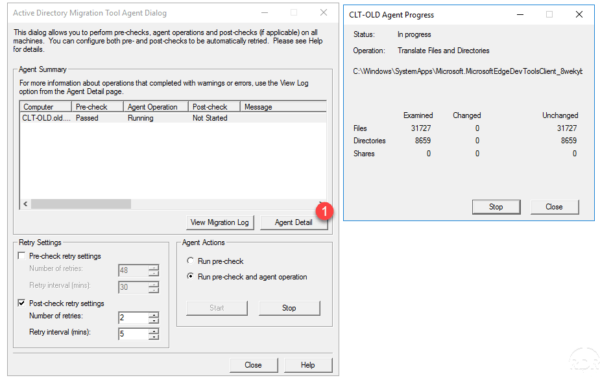Select the Run pre-check radio option
The image size is (600, 378).
coord(190,261)
